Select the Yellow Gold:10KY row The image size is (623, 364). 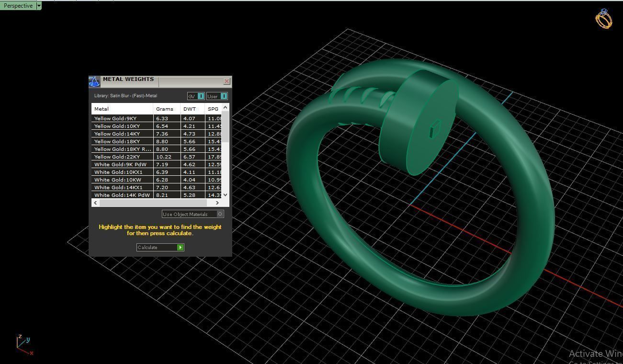[157, 126]
